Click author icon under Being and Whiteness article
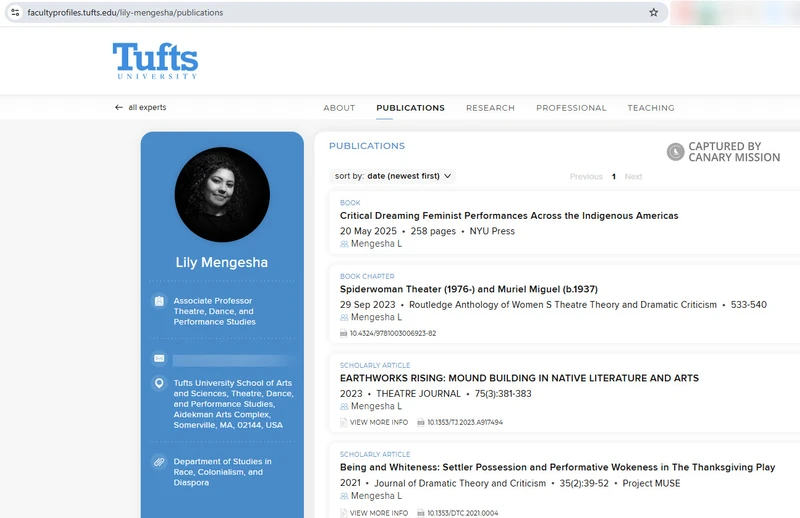Screen dimensions: 800x518 [344, 496]
